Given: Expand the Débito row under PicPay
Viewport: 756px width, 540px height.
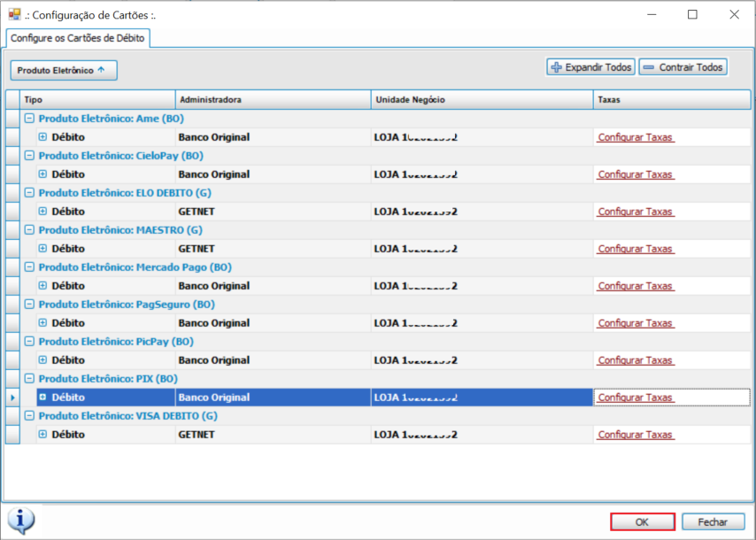Looking at the screenshot, I should point(42,359).
